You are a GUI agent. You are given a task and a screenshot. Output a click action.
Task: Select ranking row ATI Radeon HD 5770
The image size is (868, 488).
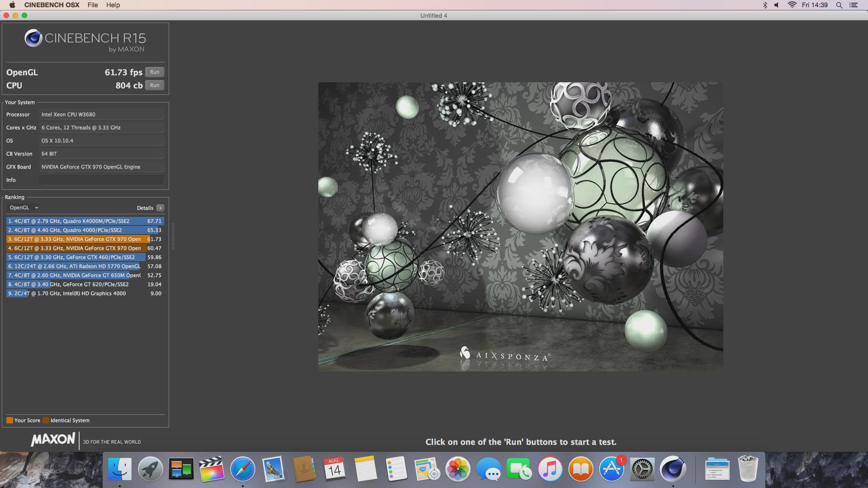pyautogui.click(x=85, y=266)
